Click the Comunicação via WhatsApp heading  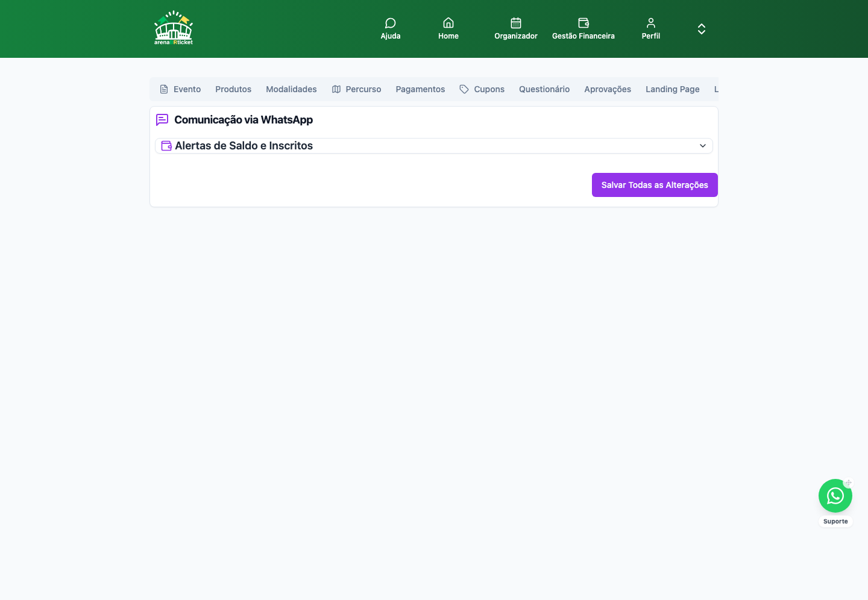[244, 120]
